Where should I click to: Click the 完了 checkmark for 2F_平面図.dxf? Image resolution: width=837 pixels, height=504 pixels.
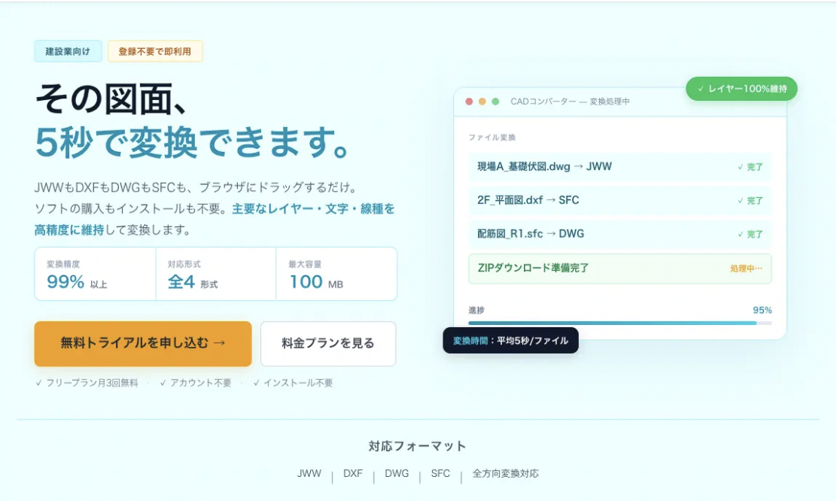tap(750, 201)
